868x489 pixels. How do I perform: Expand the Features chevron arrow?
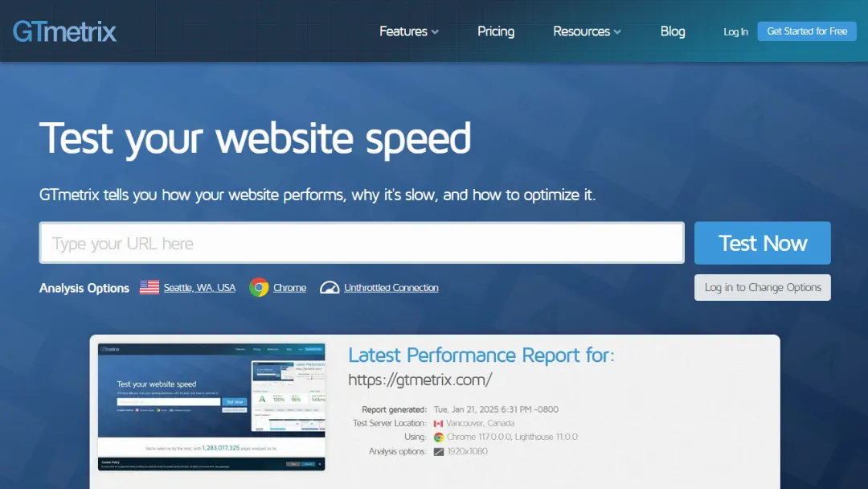[x=436, y=32]
